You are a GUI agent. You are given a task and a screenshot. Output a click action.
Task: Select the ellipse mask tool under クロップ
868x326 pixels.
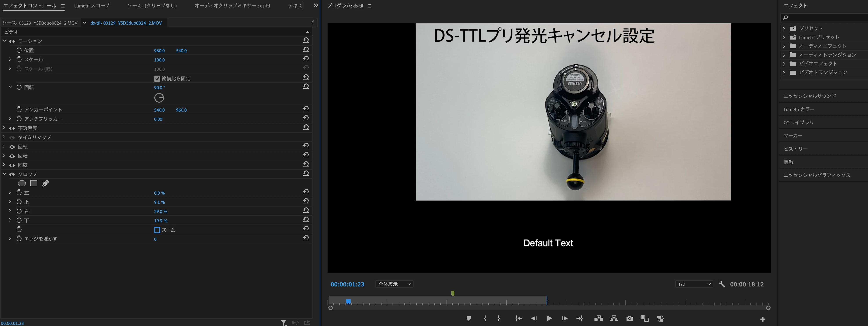click(22, 183)
